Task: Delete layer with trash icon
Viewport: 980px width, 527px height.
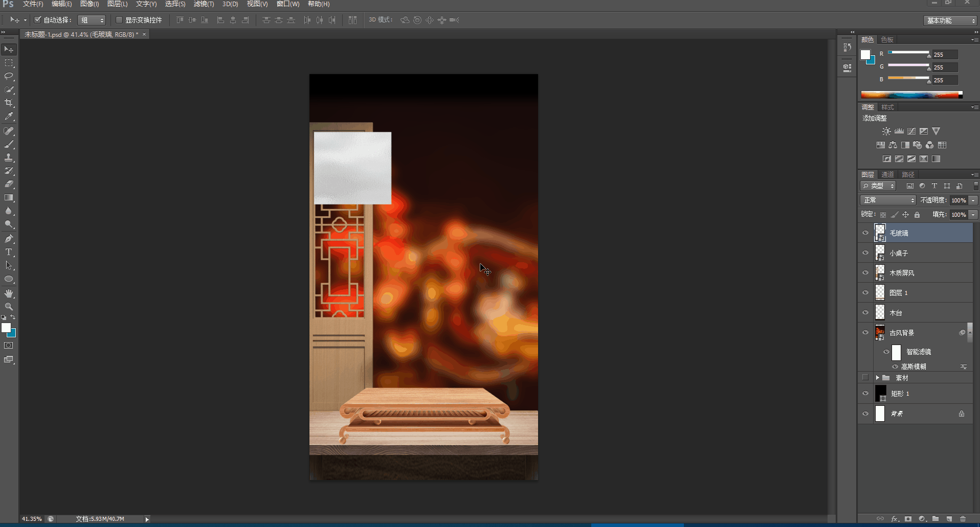Action: pos(963,519)
